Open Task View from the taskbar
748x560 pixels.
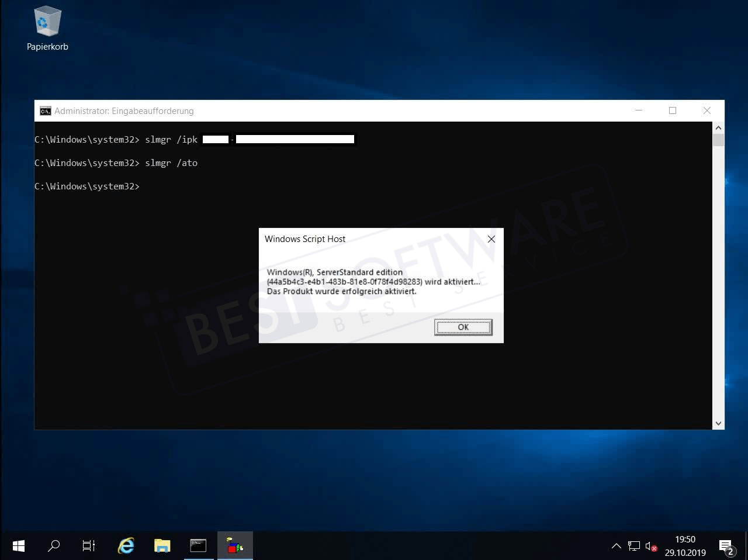click(88, 545)
